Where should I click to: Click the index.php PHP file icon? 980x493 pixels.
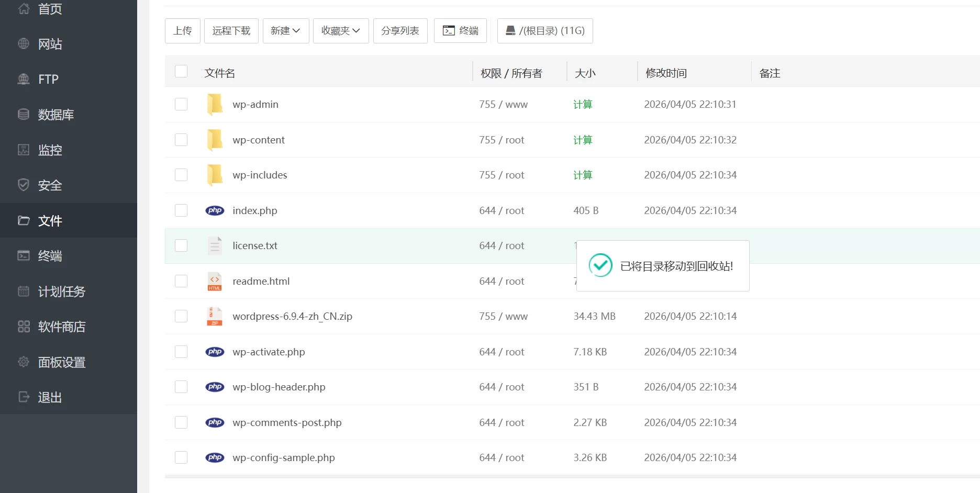point(215,210)
